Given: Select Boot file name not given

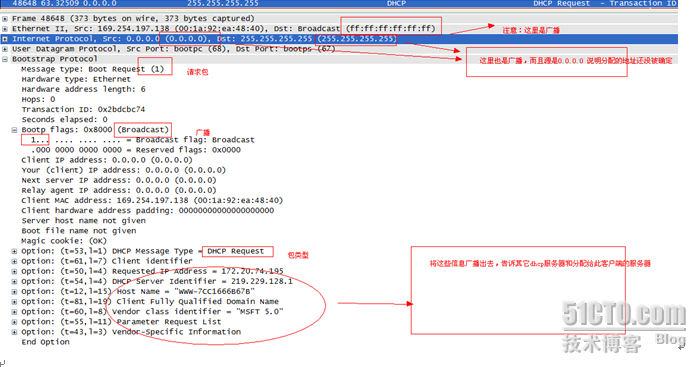Looking at the screenshot, I should (79, 231).
